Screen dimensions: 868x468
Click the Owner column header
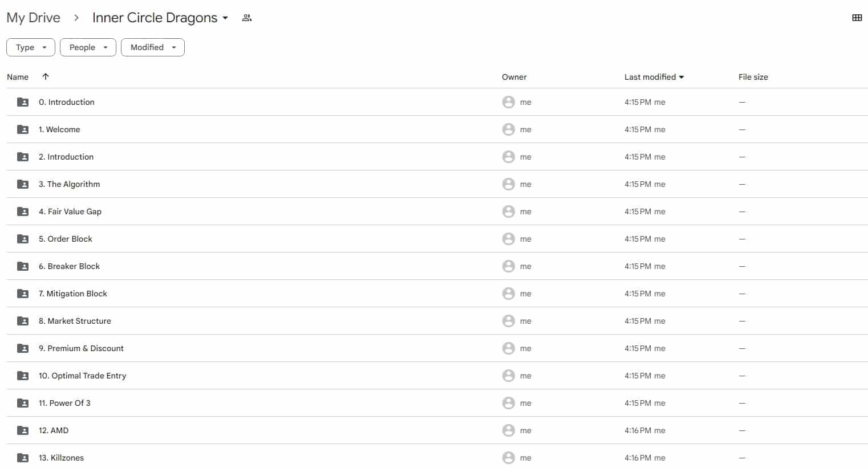point(514,77)
